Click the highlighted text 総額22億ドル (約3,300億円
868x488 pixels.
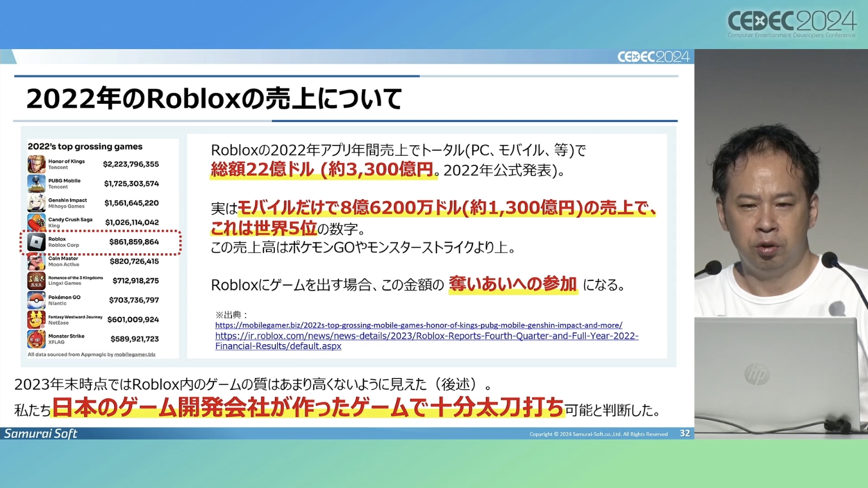322,169
